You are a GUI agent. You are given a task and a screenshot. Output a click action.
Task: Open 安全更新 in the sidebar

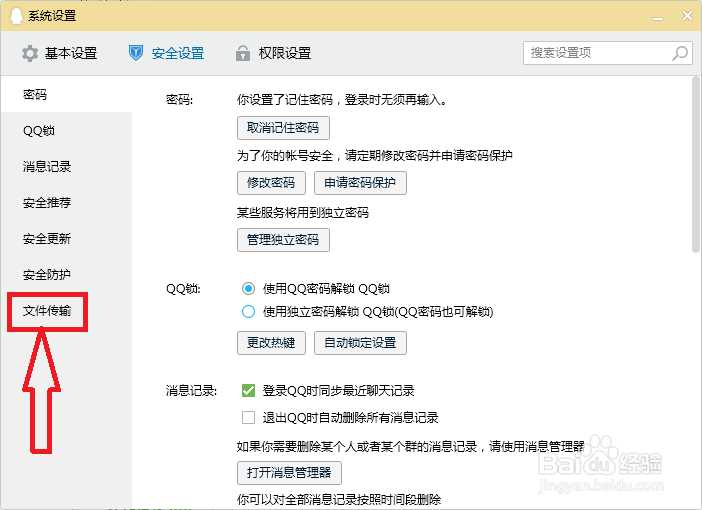[66, 239]
